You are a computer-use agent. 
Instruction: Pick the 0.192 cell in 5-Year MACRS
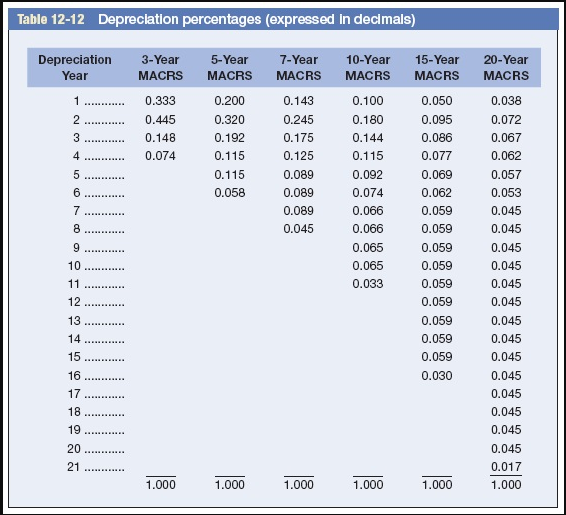click(230, 138)
